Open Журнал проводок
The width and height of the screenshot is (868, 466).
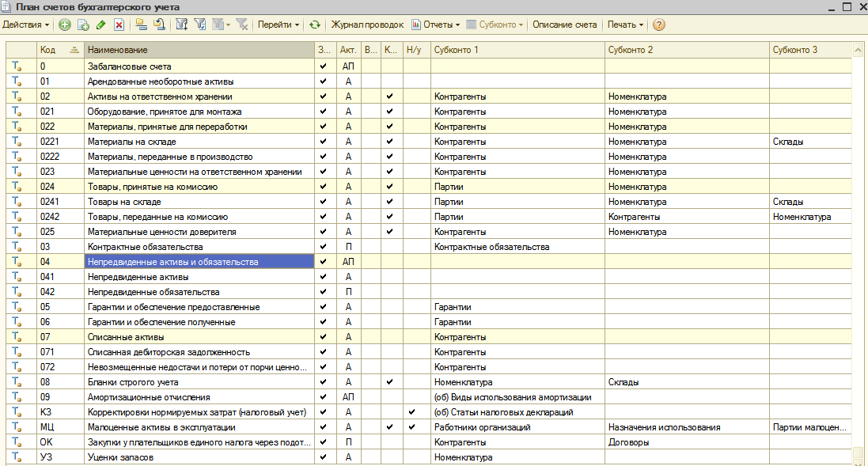tap(368, 25)
